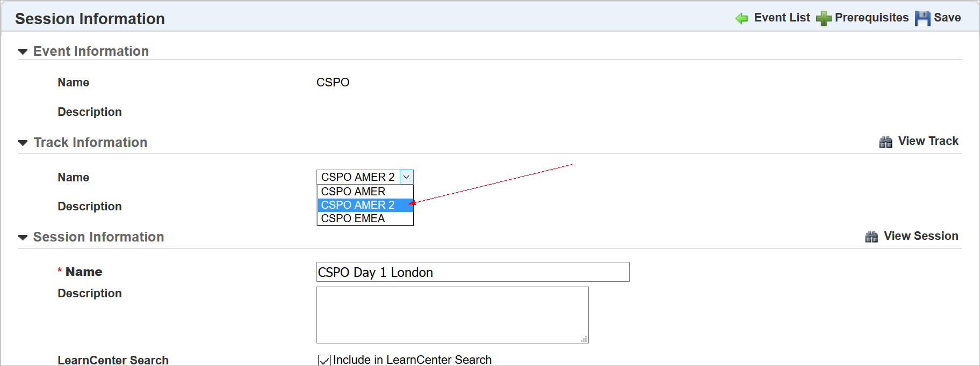Select CSPO AMER from the track list

point(353,192)
